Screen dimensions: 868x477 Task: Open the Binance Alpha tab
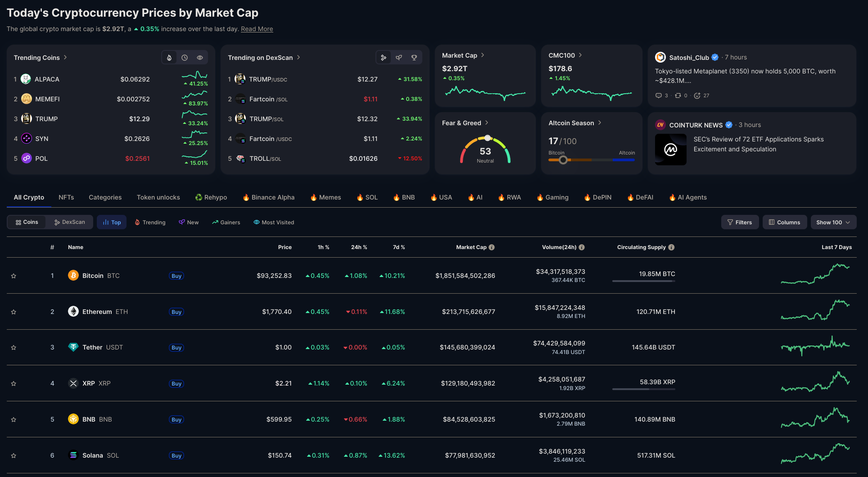point(269,197)
